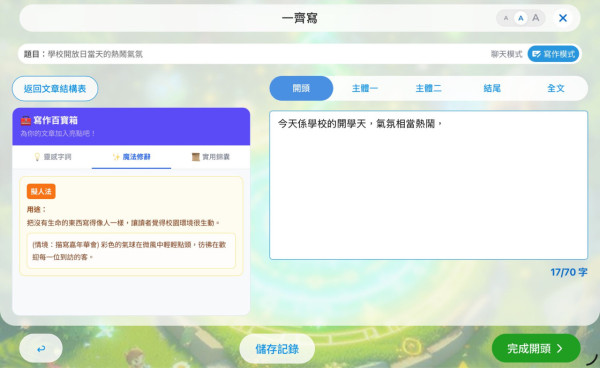Click the subtitle 為你的文章加入亮點吧

pyautogui.click(x=57, y=134)
